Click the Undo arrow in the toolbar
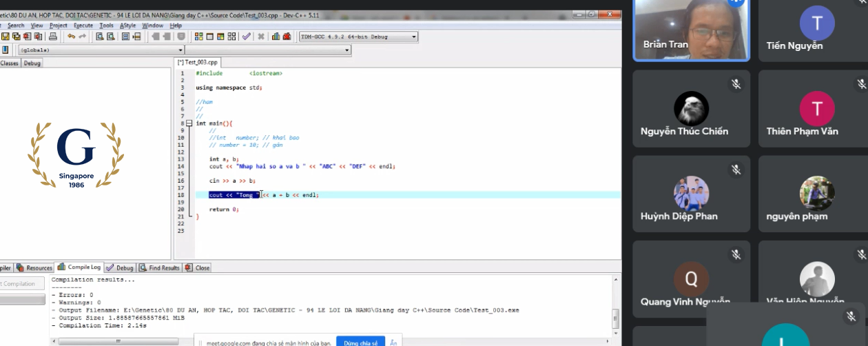The width and height of the screenshot is (868, 346). click(71, 37)
